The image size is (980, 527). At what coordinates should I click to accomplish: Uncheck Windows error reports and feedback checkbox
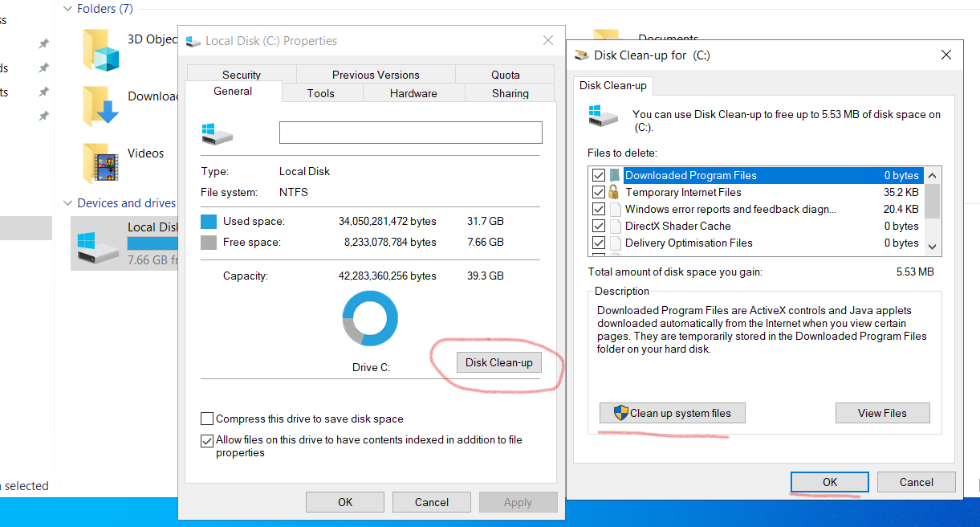click(598, 209)
